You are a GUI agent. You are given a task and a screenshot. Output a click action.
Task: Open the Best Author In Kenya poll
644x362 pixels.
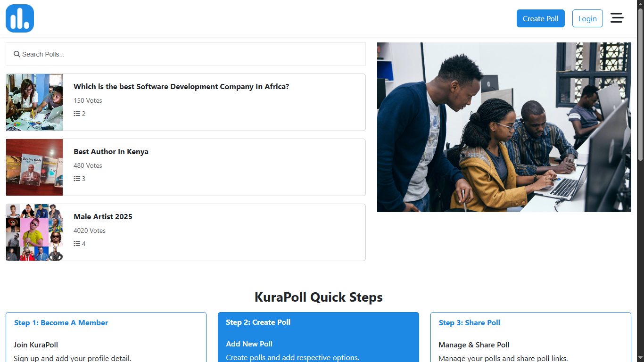tap(111, 152)
